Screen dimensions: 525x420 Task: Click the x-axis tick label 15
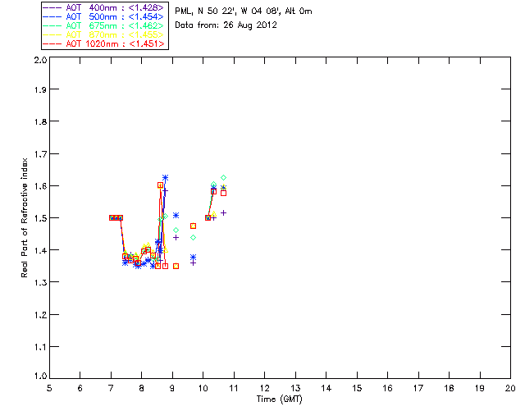[357, 388]
